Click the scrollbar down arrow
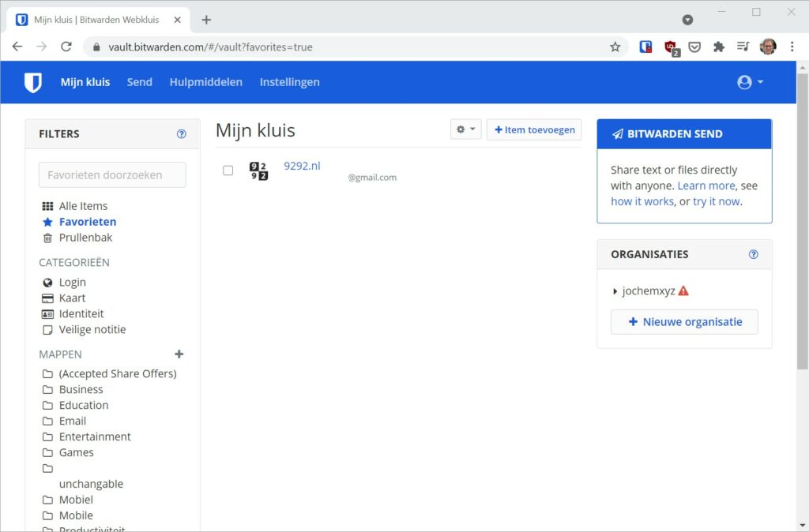 click(x=803, y=526)
